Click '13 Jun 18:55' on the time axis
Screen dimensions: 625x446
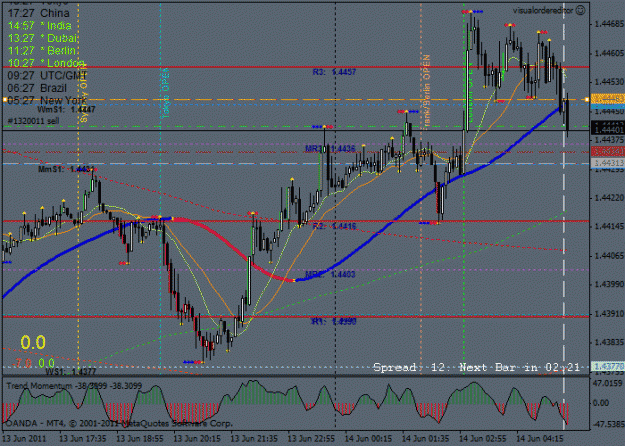140,439
